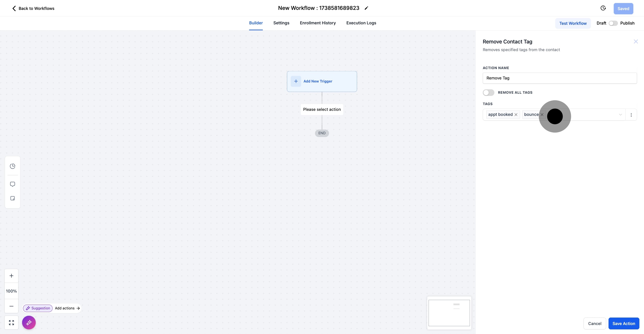Click the sticky note icon
The width and height of the screenshot is (644, 334).
(x=12, y=198)
